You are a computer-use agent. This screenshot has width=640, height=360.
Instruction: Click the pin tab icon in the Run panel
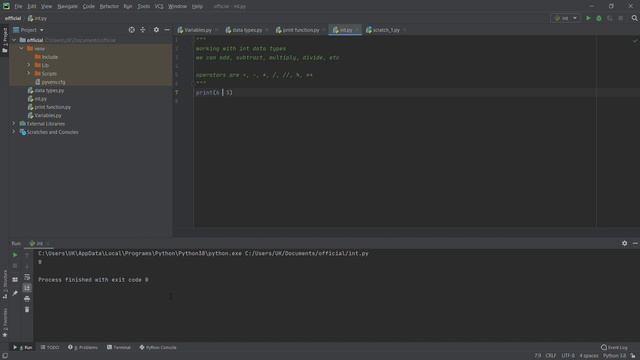tap(15, 293)
